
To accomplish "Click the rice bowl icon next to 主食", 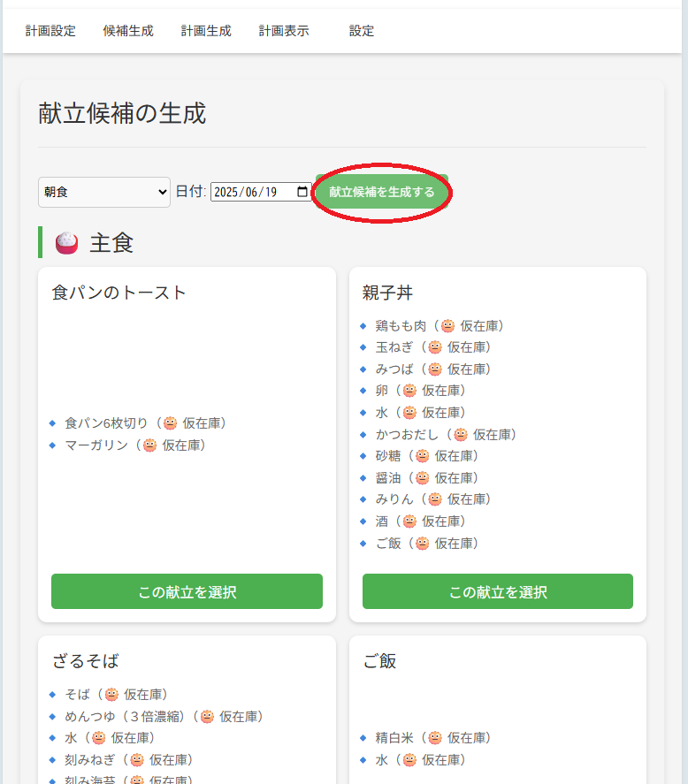I will pos(66,242).
